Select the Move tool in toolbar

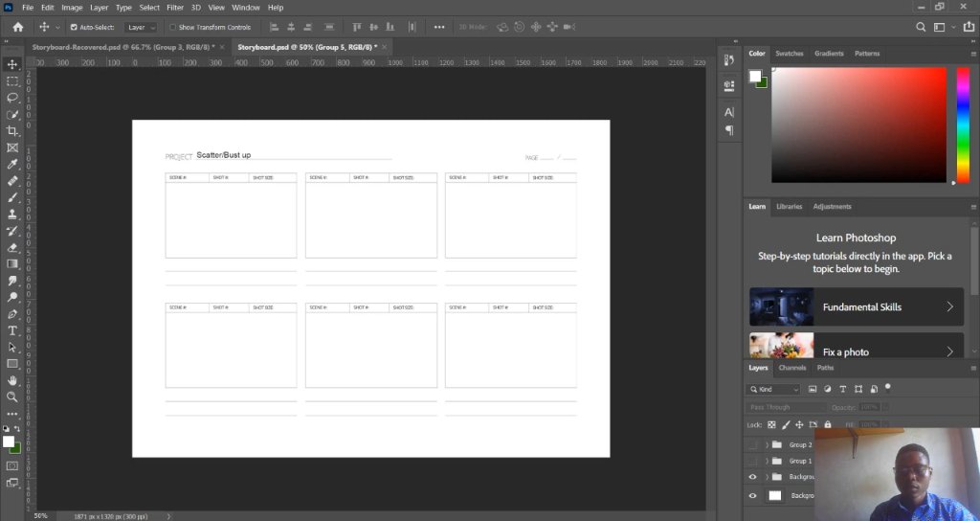11,64
